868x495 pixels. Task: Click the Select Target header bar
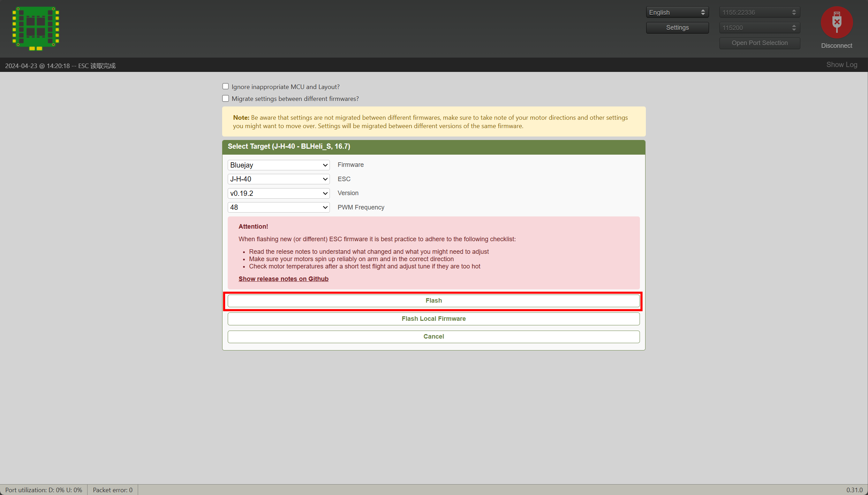433,147
